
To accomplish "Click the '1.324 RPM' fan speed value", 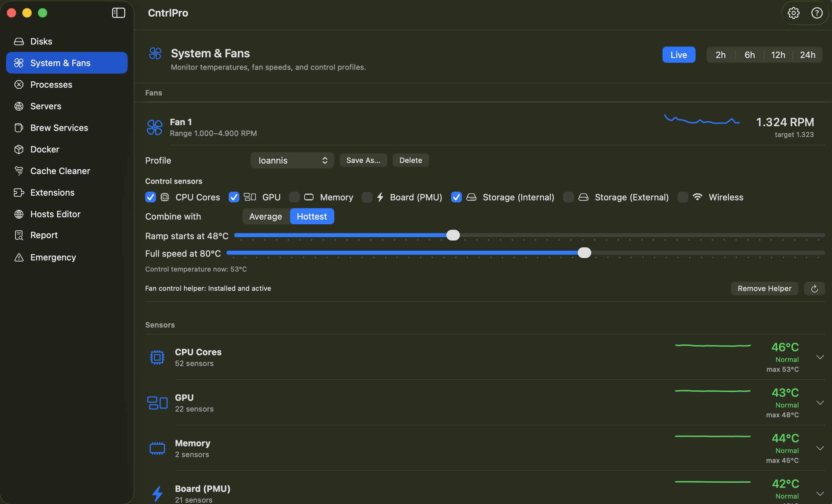I will click(785, 122).
